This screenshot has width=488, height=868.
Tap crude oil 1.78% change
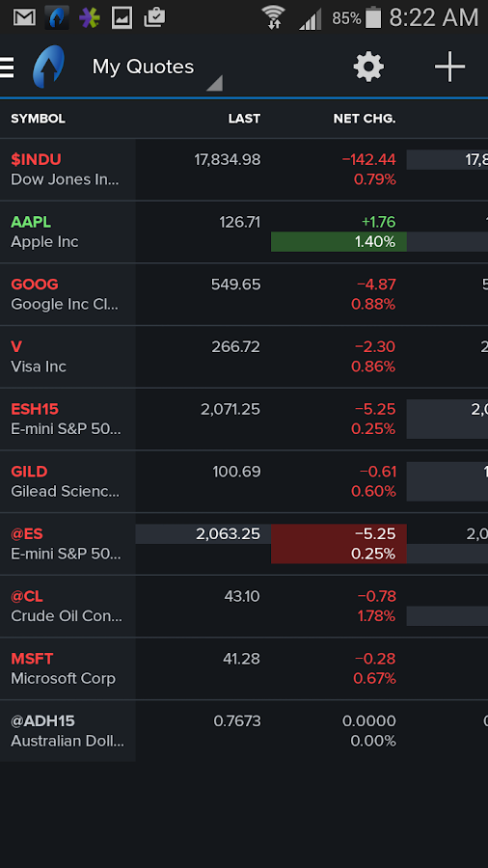pyautogui.click(x=377, y=616)
